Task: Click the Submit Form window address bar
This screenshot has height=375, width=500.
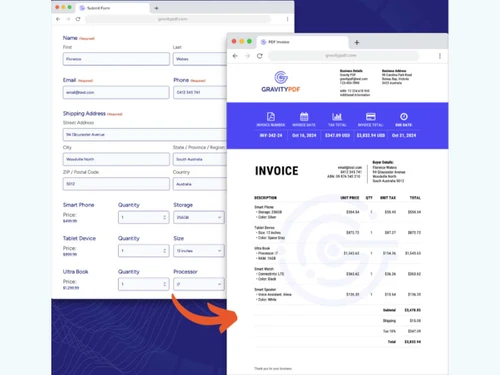Action: tap(178, 19)
